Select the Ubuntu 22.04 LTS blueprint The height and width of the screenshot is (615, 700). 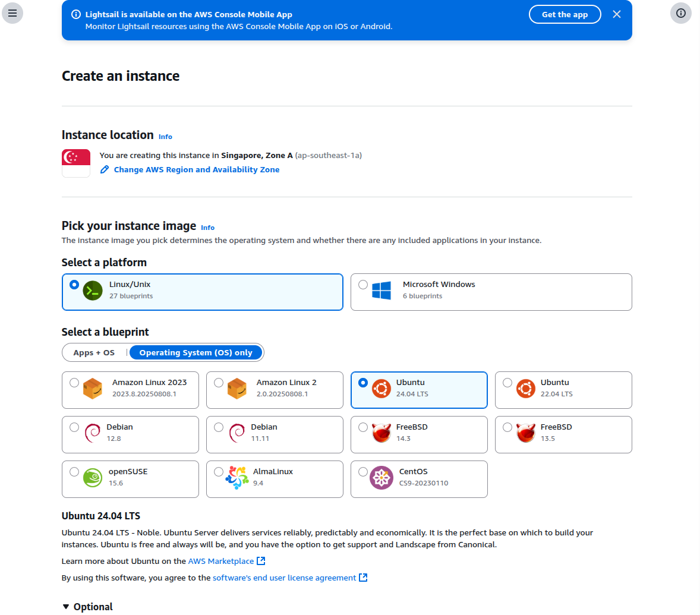507,383
